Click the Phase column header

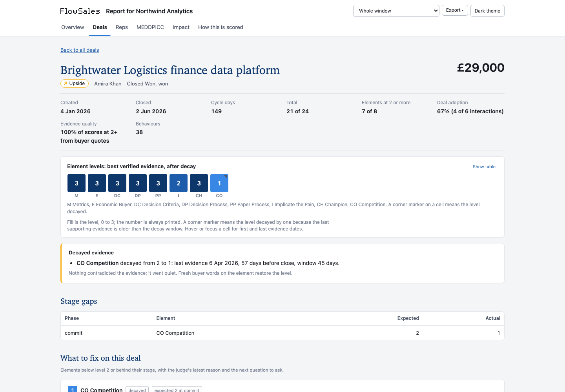72,318
